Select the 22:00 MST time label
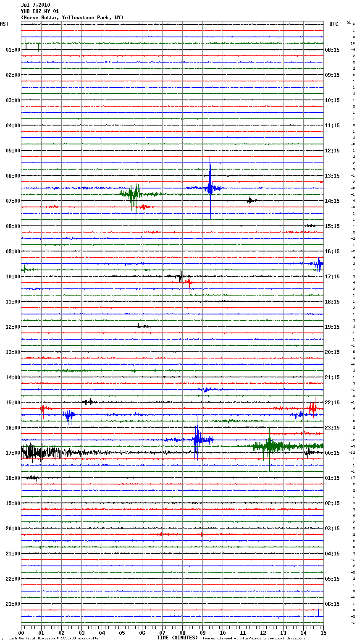357x644 pixels. (13, 579)
